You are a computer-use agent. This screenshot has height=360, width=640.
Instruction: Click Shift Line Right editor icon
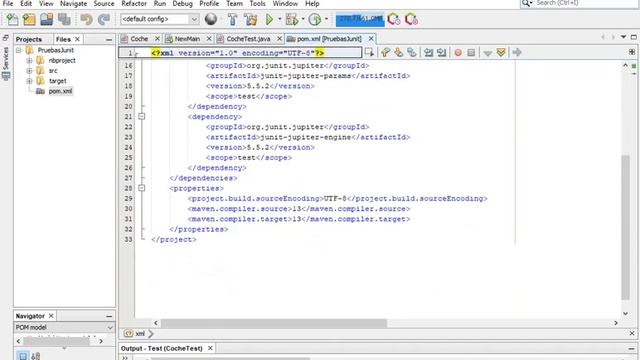click(441, 52)
